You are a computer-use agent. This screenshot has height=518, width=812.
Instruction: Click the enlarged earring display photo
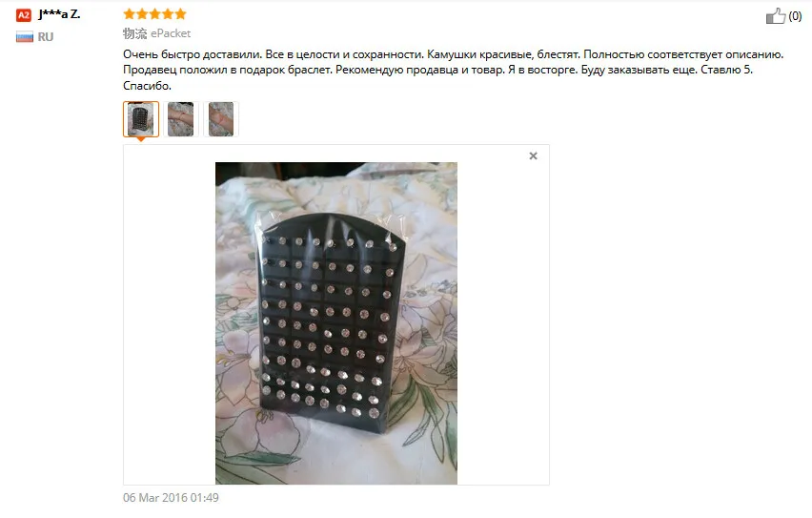(x=336, y=323)
